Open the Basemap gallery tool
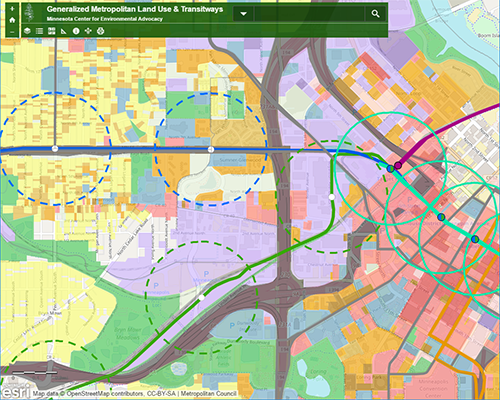 pyautogui.click(x=51, y=31)
